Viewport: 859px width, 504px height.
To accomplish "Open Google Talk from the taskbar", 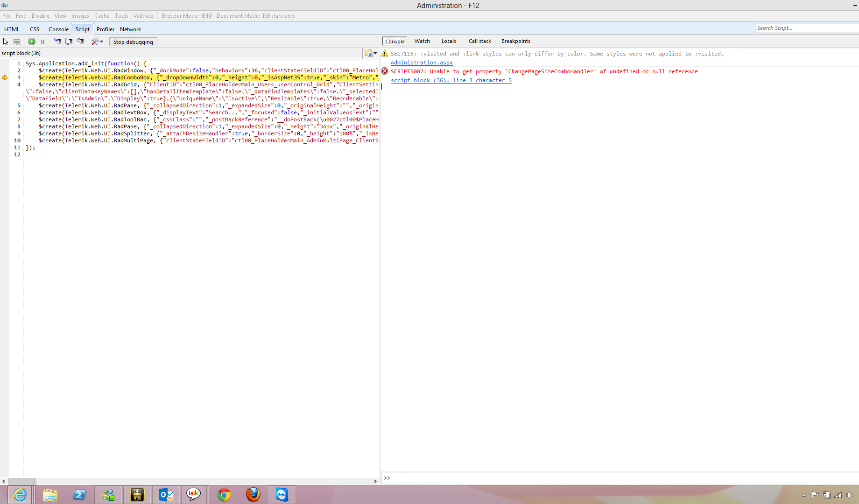I will click(193, 495).
